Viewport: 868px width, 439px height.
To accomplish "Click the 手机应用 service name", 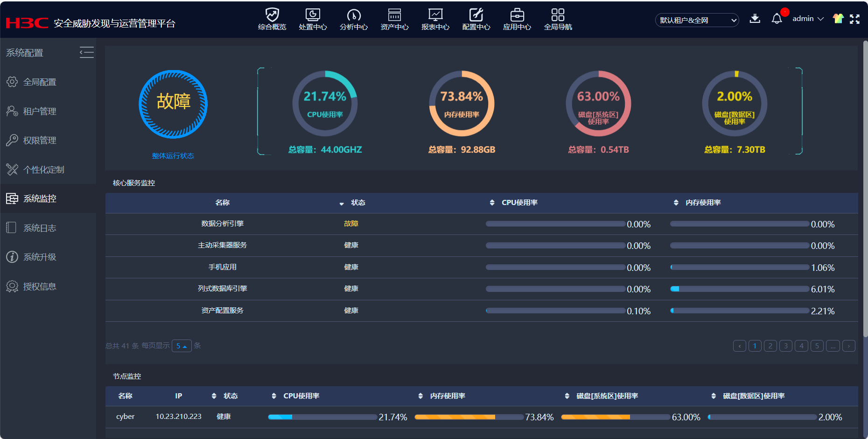I will (x=222, y=267).
